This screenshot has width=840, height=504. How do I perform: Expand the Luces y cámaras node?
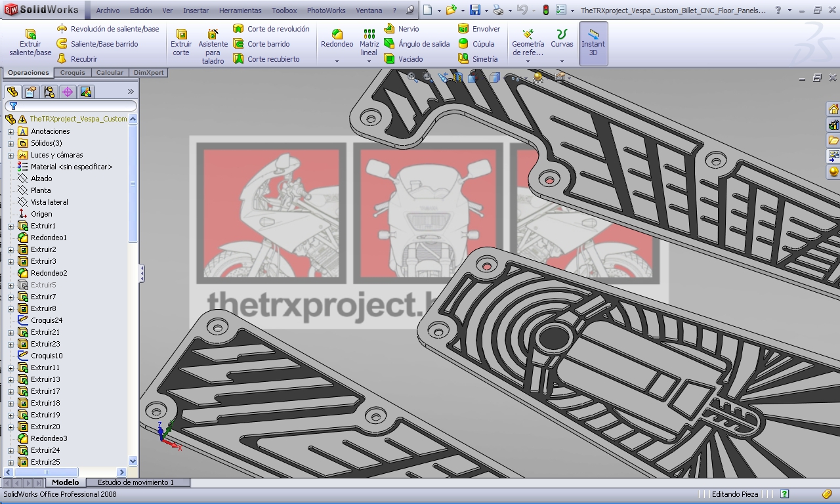click(10, 155)
